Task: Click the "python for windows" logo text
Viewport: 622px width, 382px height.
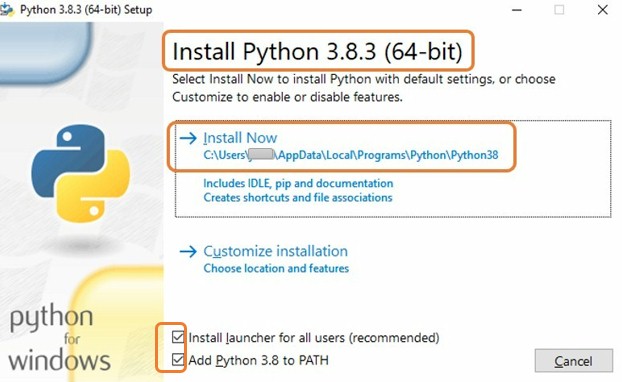Action: pyautogui.click(x=59, y=338)
